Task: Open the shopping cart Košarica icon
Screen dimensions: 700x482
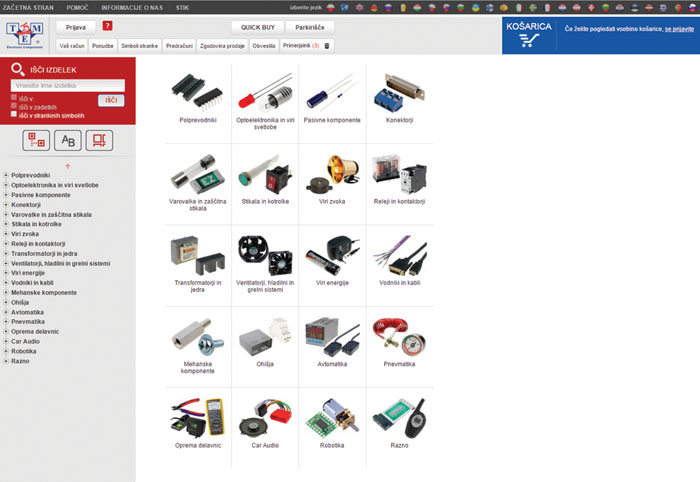Action: [529, 35]
